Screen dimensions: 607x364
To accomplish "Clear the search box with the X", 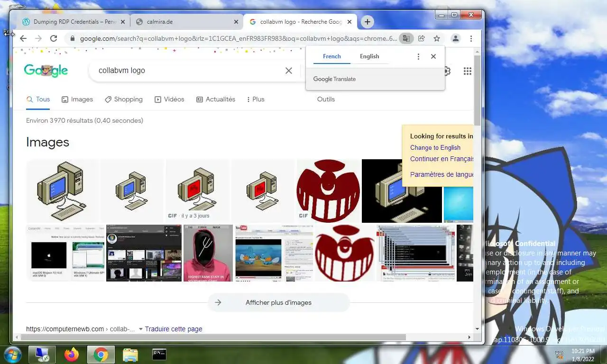I will point(288,71).
